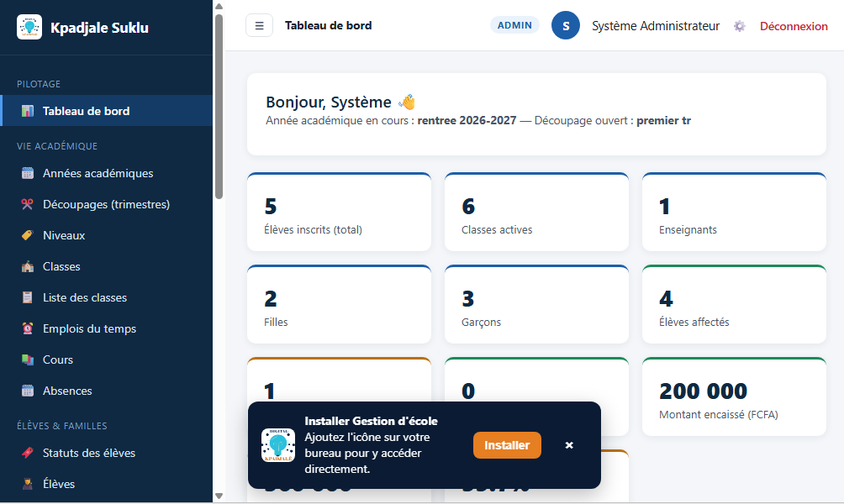Viewport: 844px width, 504px height.
Task: Open Années académiques page
Action: (x=108, y=173)
